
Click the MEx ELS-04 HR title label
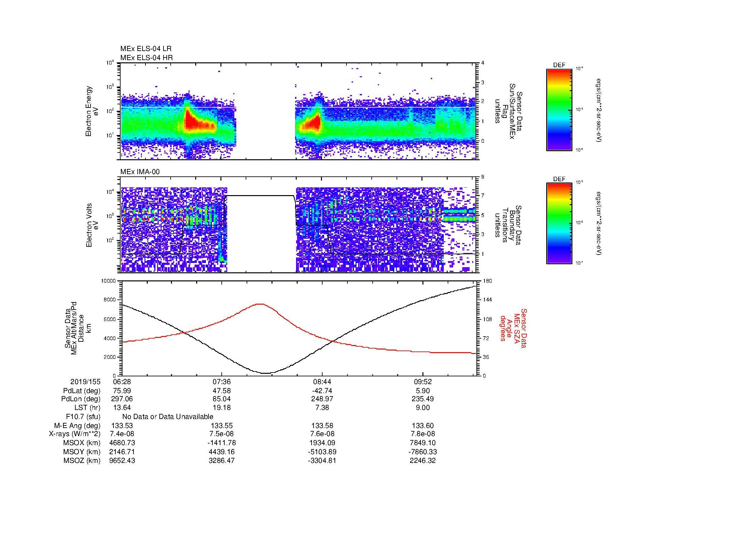(146, 58)
